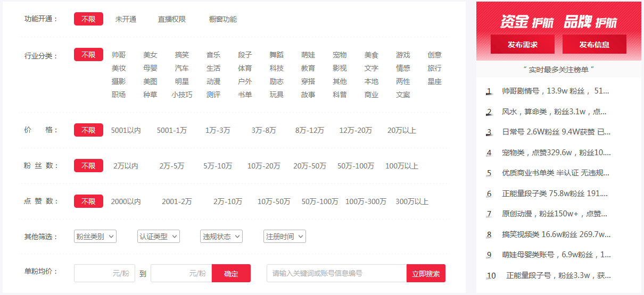The height and width of the screenshot is (295, 644).
Task: Select 不限 in the 点赞数 row
Action: coord(88,201)
